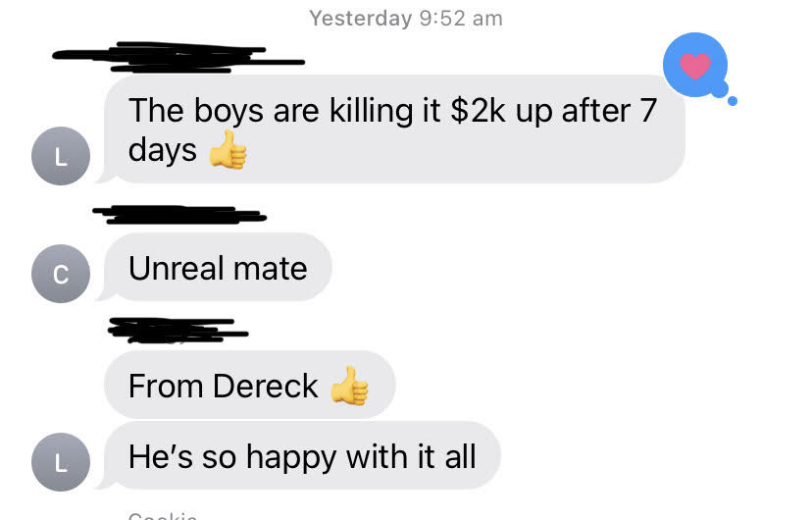Tap thumbs up emoji beside 'From Dereck'
The image size is (812, 520).
coord(349,386)
